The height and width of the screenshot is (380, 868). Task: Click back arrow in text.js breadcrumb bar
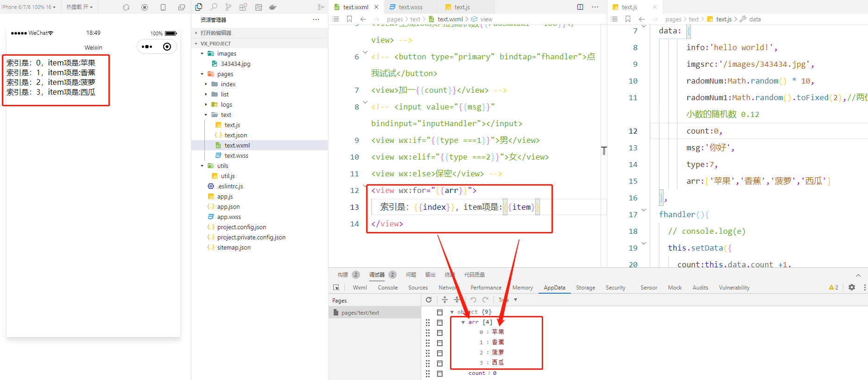642,19
